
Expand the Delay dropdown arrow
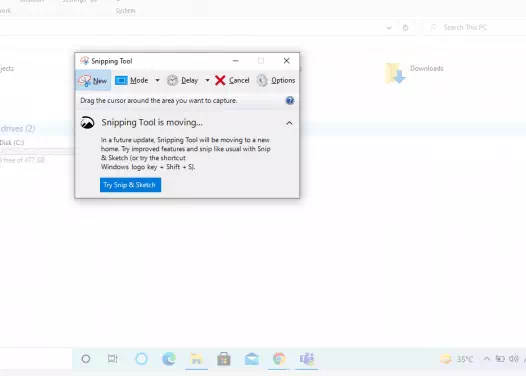207,80
